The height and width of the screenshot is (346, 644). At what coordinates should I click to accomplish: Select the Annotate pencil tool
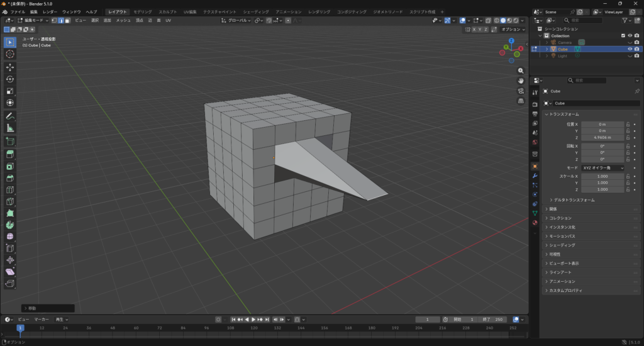pyautogui.click(x=10, y=116)
